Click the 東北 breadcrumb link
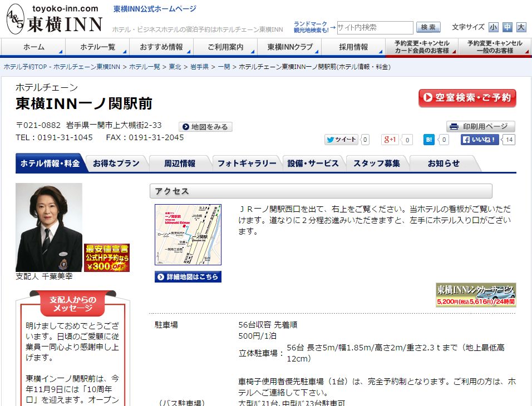Image resolution: width=532 pixels, height=406 pixels. pyautogui.click(x=175, y=67)
